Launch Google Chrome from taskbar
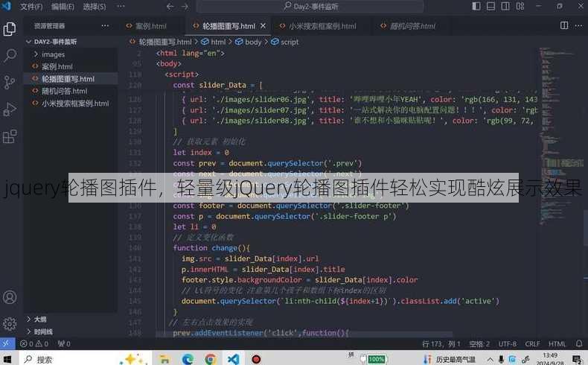 point(211,359)
